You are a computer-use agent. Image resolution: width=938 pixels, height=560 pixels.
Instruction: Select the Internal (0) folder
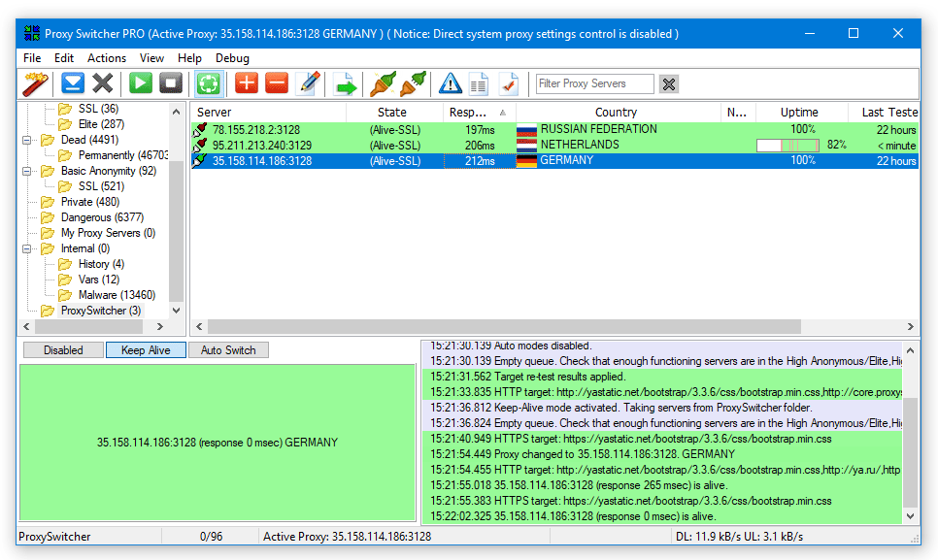point(85,248)
